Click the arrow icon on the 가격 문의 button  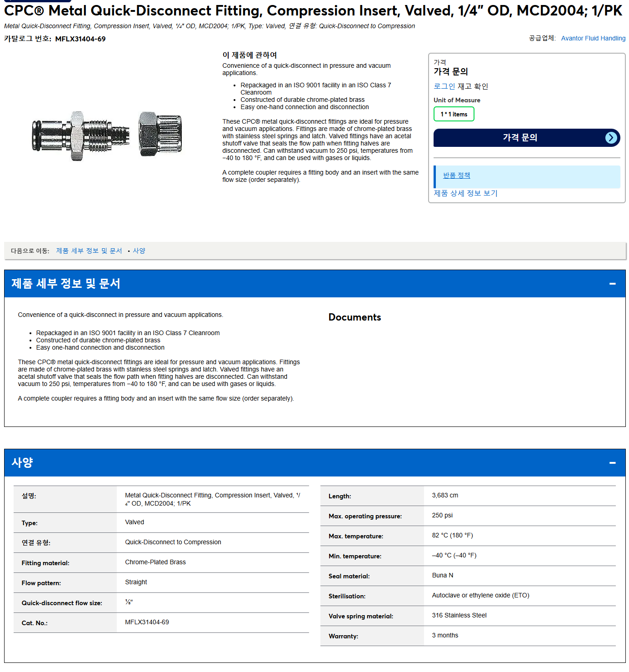pyautogui.click(x=612, y=138)
